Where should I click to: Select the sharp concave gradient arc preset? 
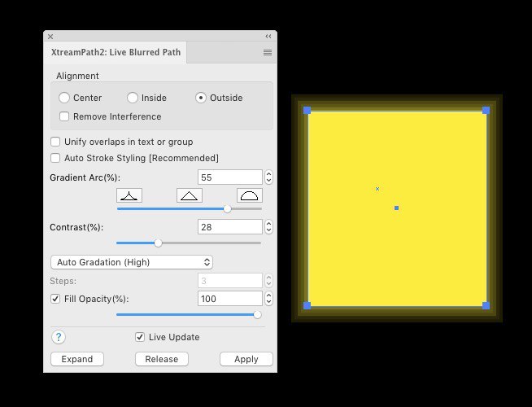click(129, 195)
